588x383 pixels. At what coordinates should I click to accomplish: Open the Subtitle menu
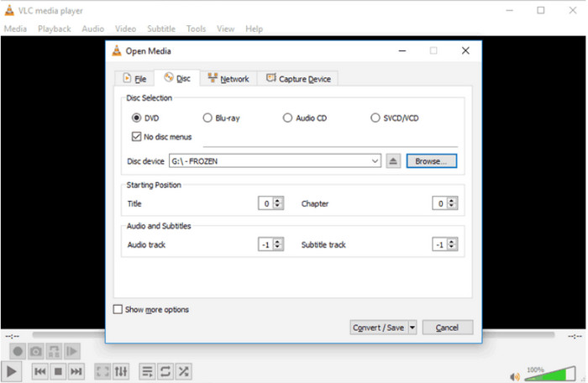tap(161, 29)
